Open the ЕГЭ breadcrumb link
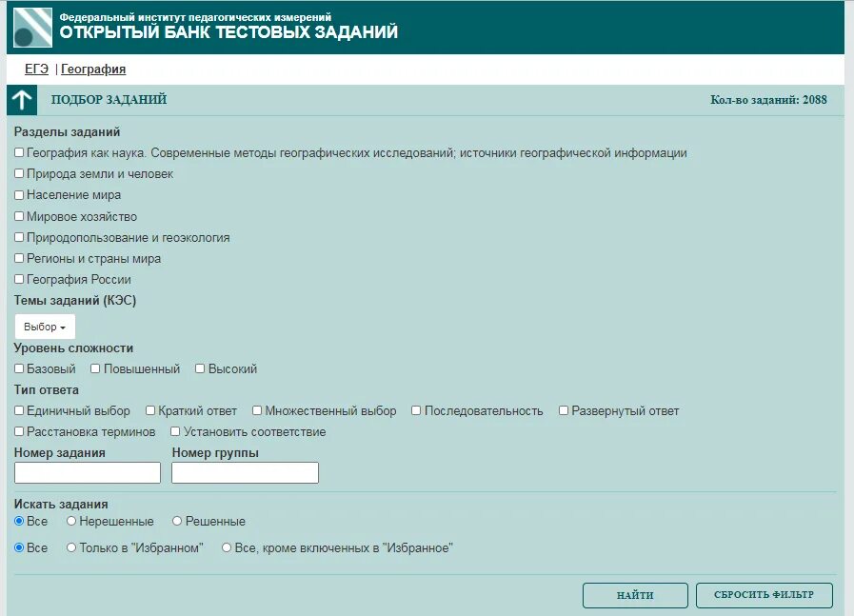The image size is (854, 616). coord(36,70)
